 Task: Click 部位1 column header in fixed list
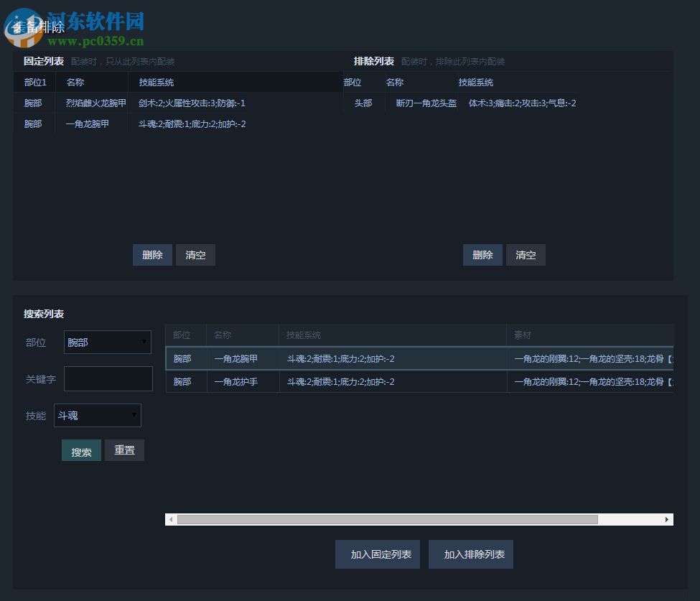click(35, 82)
